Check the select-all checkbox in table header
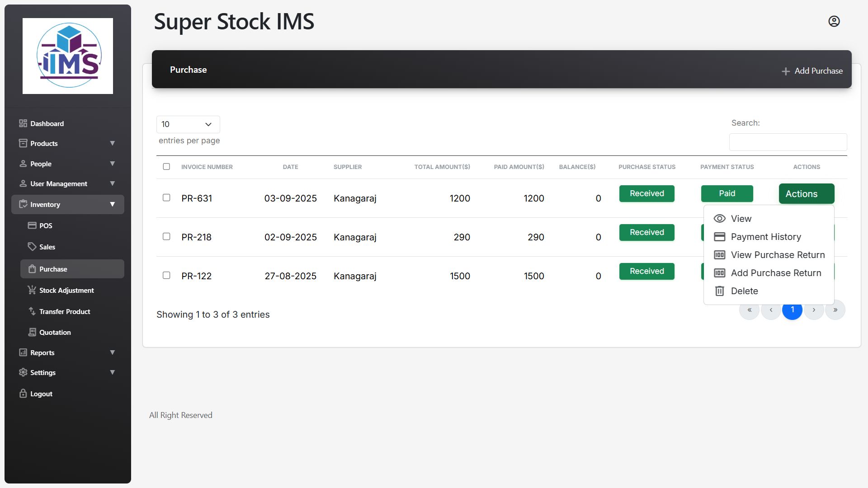 pyautogui.click(x=166, y=167)
